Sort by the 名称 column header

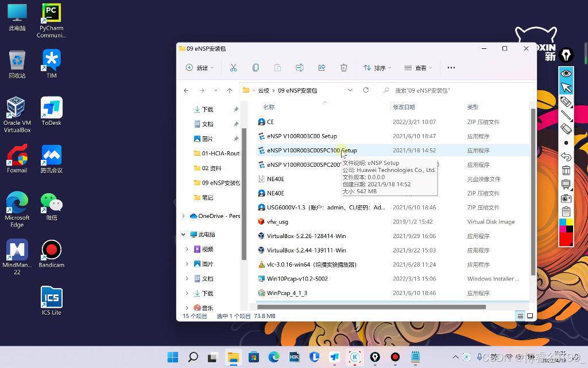point(269,107)
